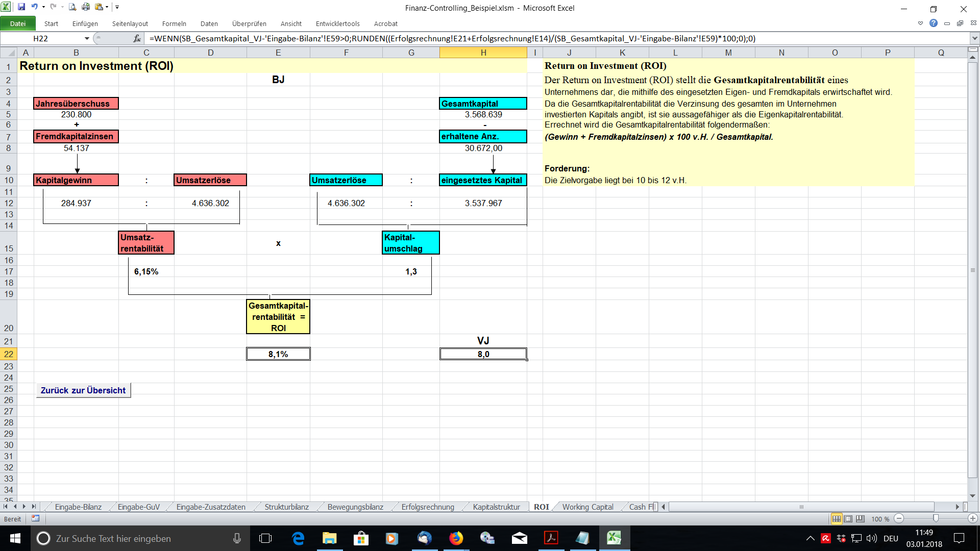The width and height of the screenshot is (980, 551).
Task: Toggle the ribbon via Überprüfen tab
Action: tap(249, 23)
